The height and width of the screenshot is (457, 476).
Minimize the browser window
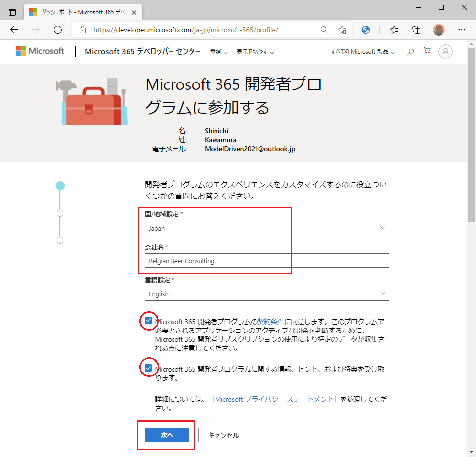pos(419,7)
